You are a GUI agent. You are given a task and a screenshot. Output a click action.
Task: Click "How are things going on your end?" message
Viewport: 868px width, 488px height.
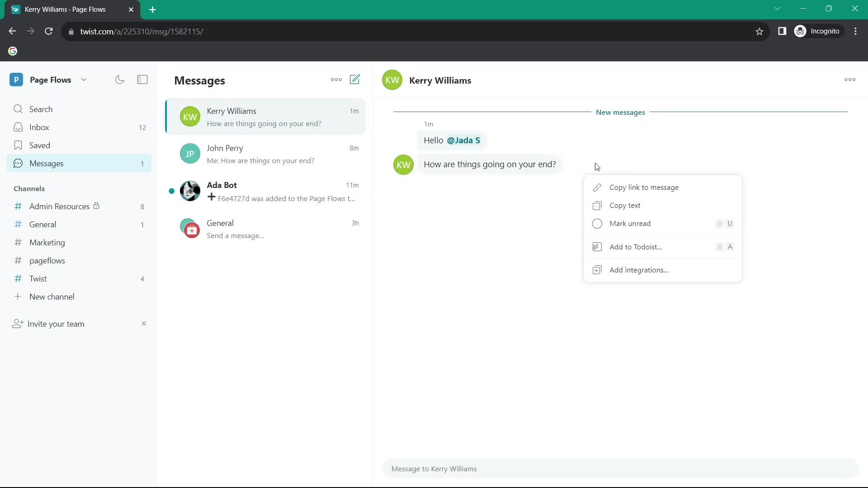click(x=490, y=164)
